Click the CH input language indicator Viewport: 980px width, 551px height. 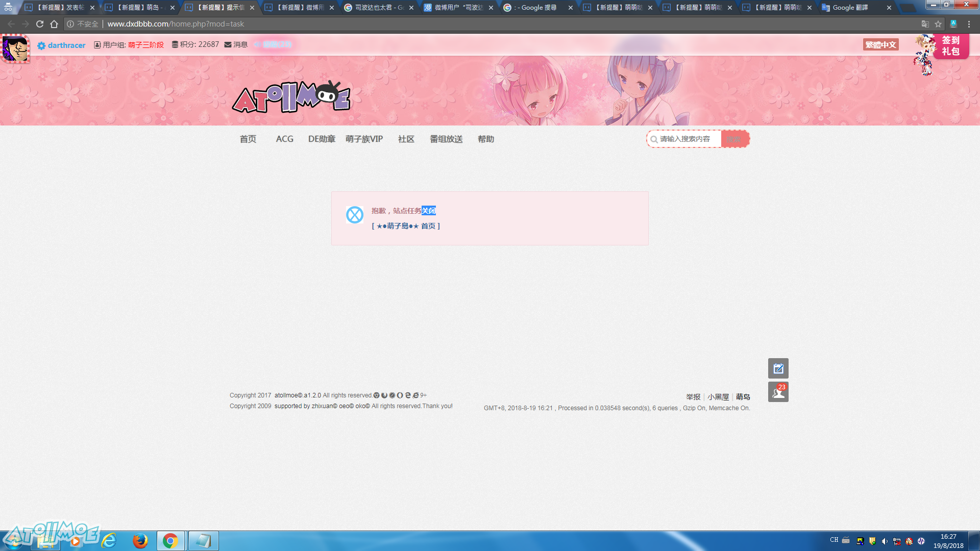click(834, 540)
